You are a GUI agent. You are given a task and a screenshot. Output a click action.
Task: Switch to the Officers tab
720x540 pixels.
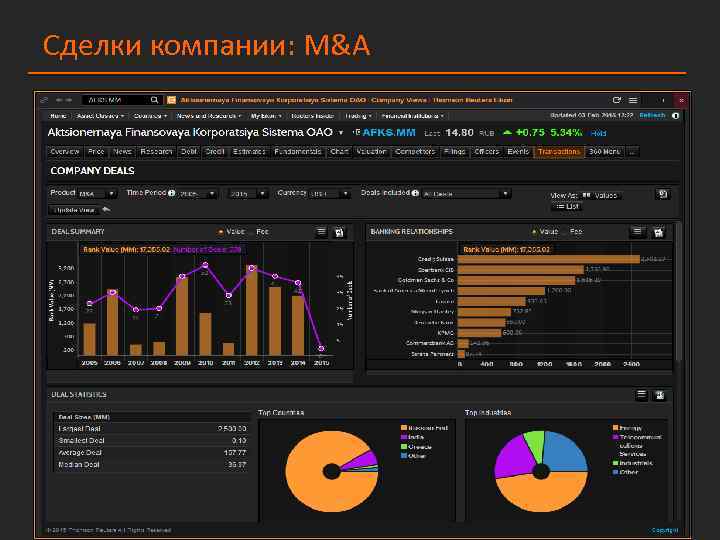(486, 152)
